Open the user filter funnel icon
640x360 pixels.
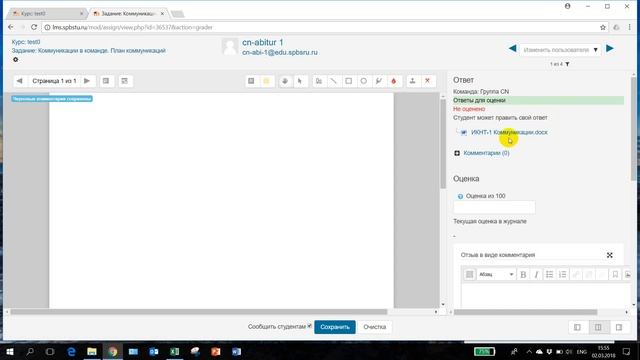coord(567,64)
